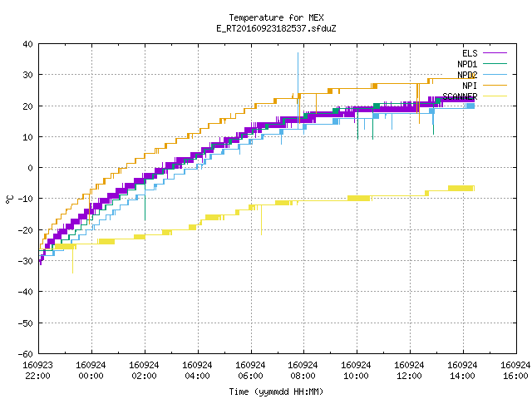The image size is (532, 399).
Task: Pick the purple ELS legend line sample
Action: click(495, 53)
